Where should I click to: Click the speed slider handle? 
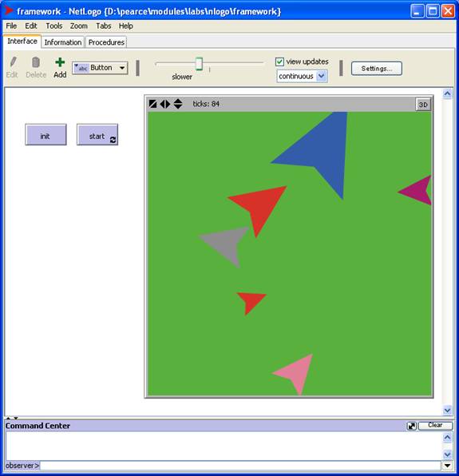[199, 64]
